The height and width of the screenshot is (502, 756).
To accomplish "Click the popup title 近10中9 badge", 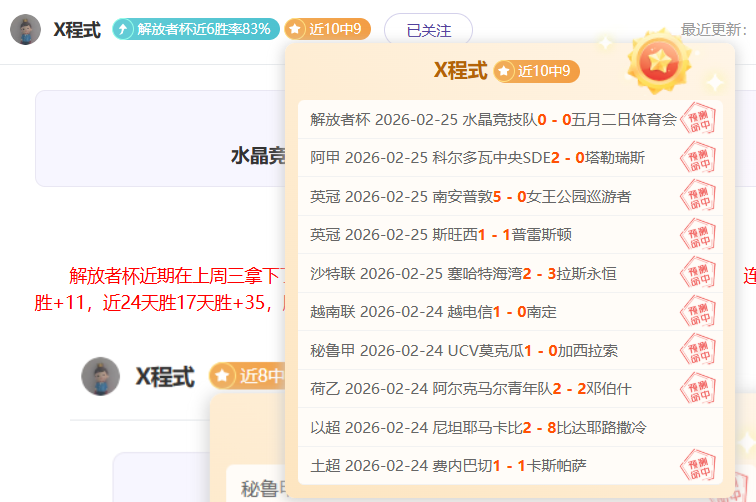I will click(536, 71).
